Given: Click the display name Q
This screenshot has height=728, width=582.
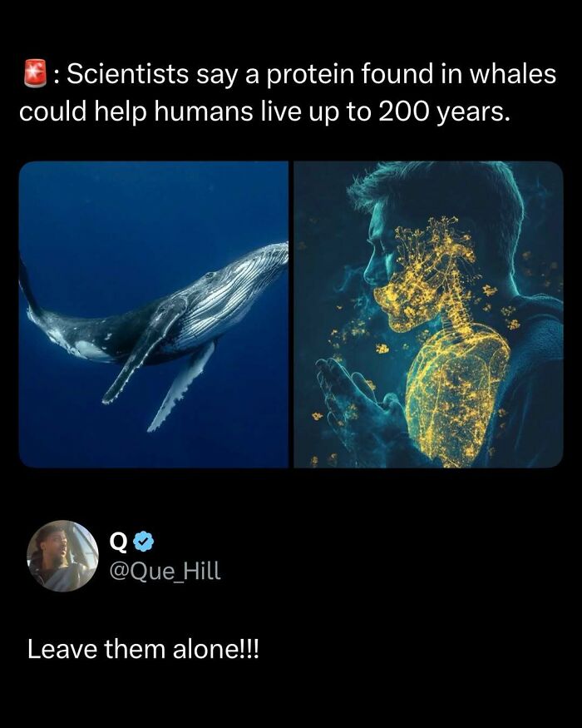Looking at the screenshot, I should (119, 542).
